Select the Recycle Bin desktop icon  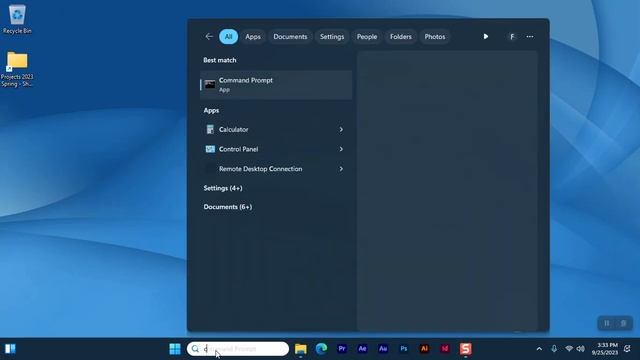click(17, 19)
